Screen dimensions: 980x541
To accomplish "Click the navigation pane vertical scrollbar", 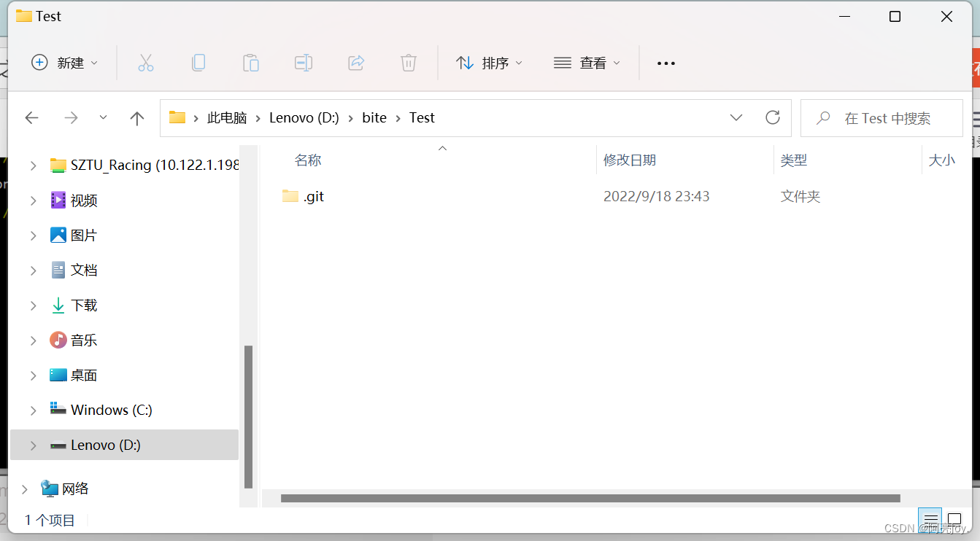I will tap(248, 416).
